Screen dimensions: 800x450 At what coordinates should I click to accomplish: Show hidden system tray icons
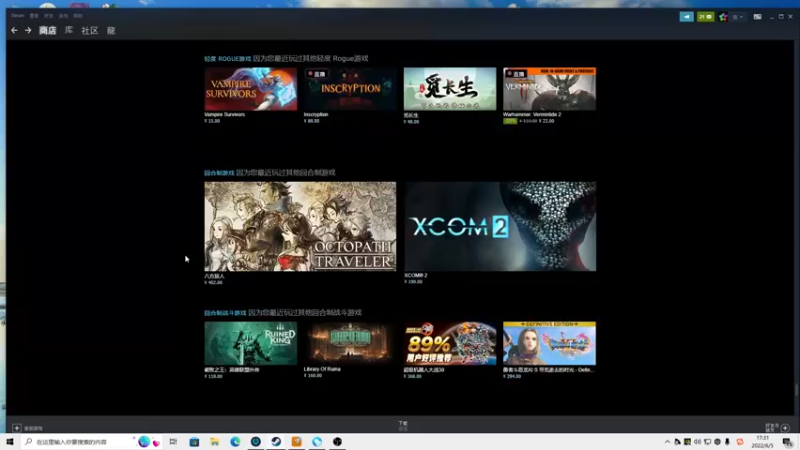click(667, 442)
